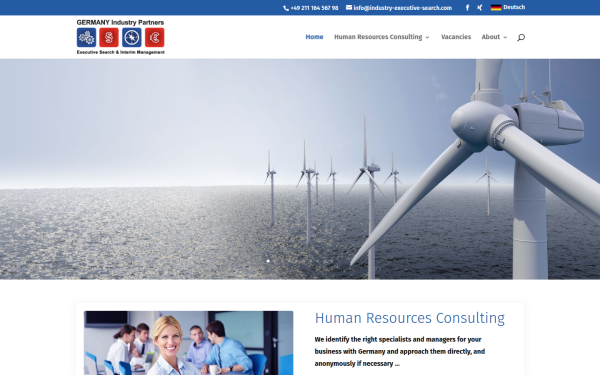Image resolution: width=600 pixels, height=375 pixels.
Task: Click GERMANY Industry Partners logo title
Action: pyautogui.click(x=120, y=22)
